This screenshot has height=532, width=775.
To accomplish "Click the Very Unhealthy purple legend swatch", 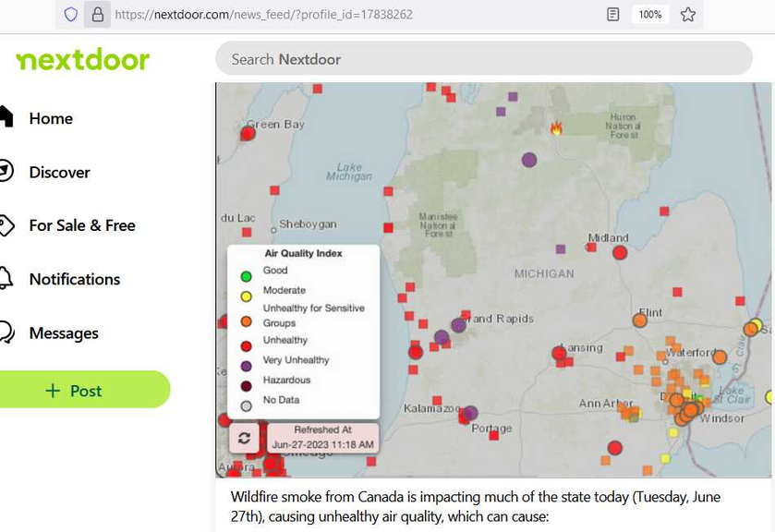I will [x=246, y=366].
